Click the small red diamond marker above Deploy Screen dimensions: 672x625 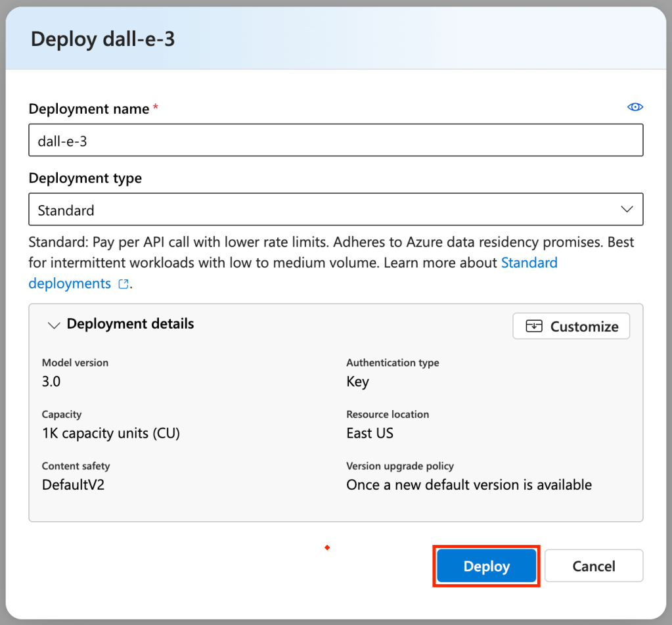click(326, 547)
